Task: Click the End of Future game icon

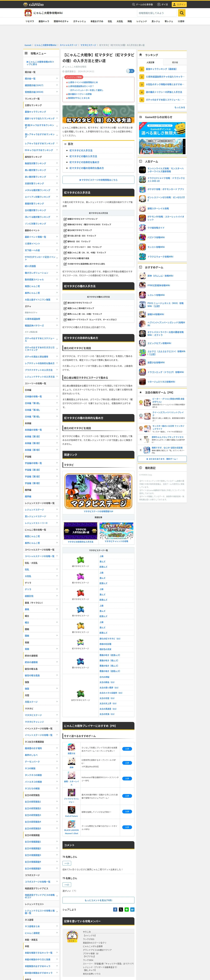Action: (71, 810)
